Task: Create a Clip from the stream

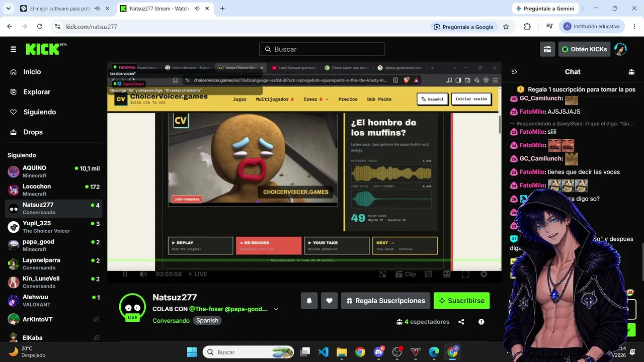Action: (x=406, y=274)
